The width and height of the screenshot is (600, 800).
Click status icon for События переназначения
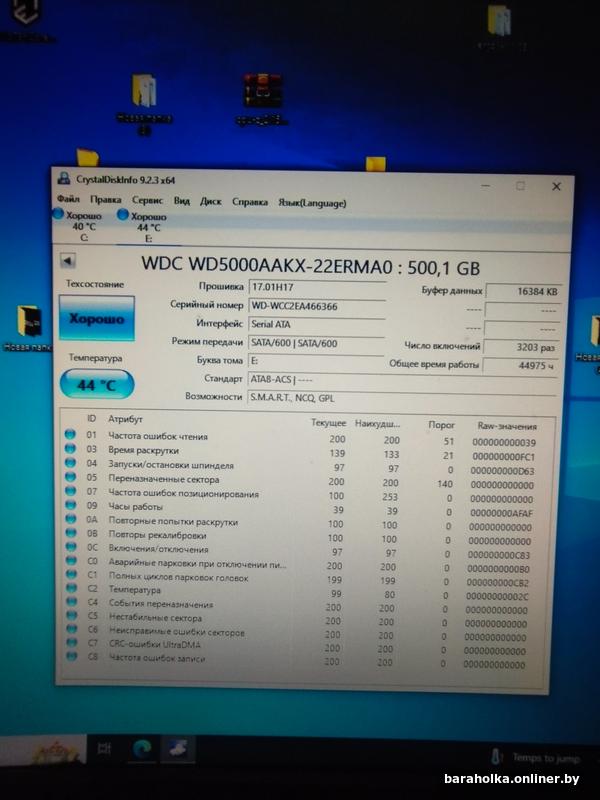pyautogui.click(x=71, y=602)
